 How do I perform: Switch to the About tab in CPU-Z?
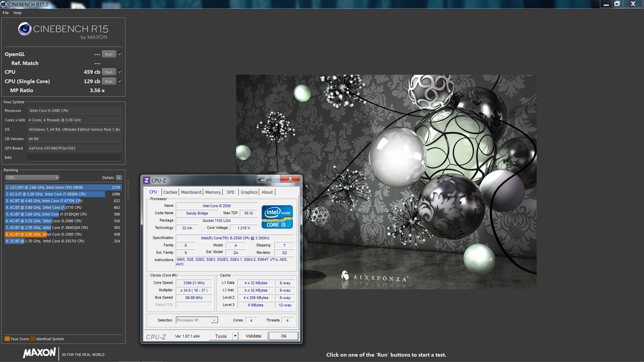point(267,192)
